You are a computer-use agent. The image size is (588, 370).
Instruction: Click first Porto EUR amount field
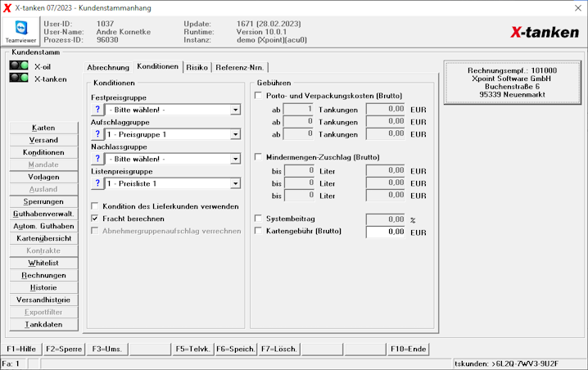386,110
